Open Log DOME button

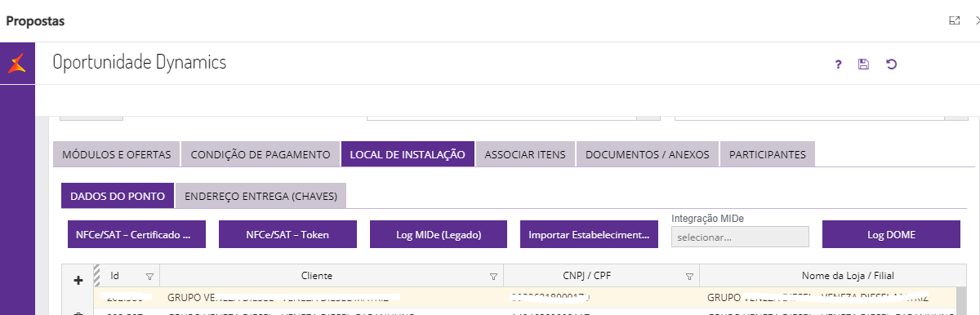point(891,234)
